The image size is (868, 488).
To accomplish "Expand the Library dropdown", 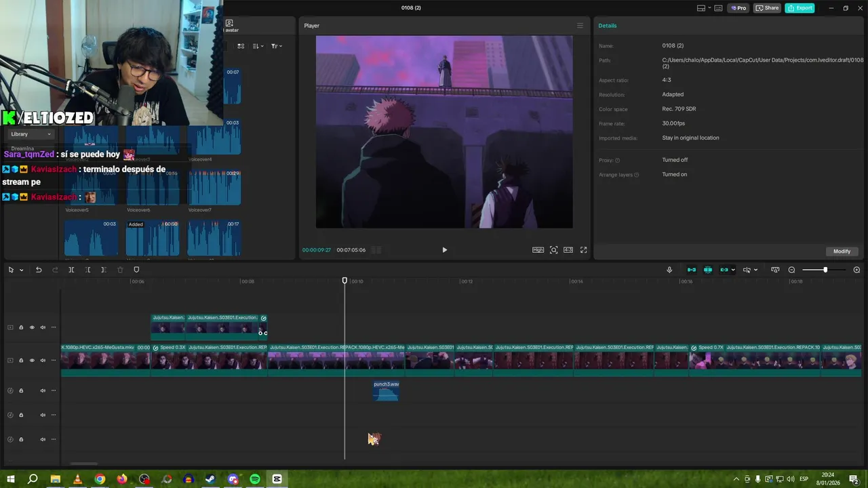I will 31,134.
